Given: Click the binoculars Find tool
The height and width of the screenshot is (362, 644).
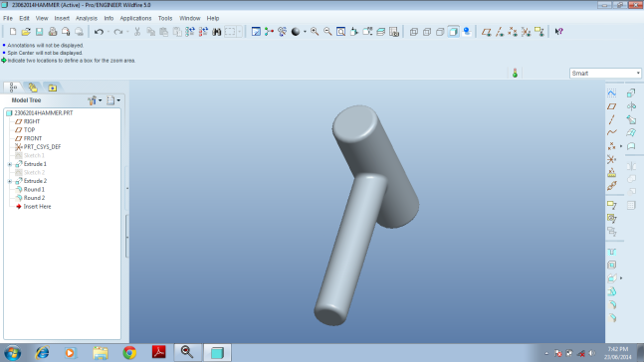Looking at the screenshot, I should (216, 32).
